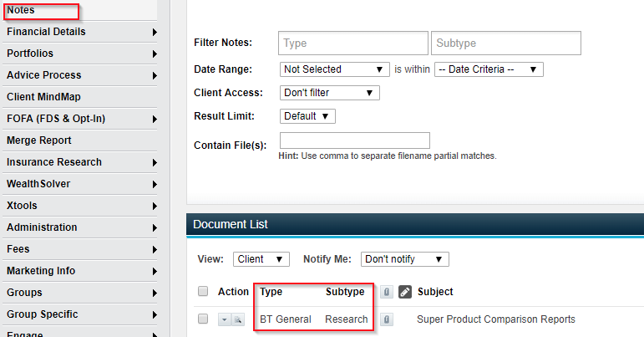Click BT General type cell
Viewport: 644px width, 337px height.
(286, 319)
